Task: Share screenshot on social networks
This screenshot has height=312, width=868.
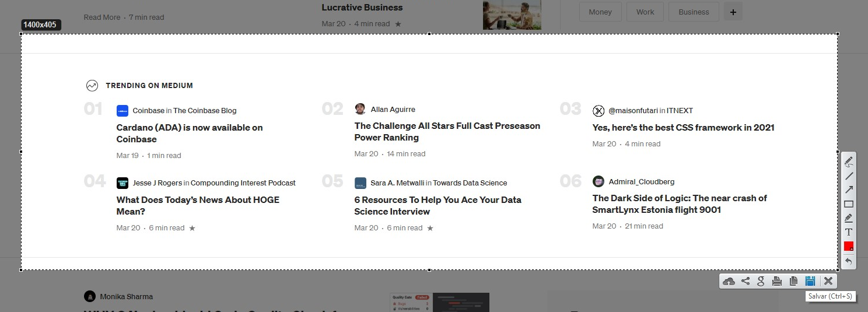Action: coord(745,281)
